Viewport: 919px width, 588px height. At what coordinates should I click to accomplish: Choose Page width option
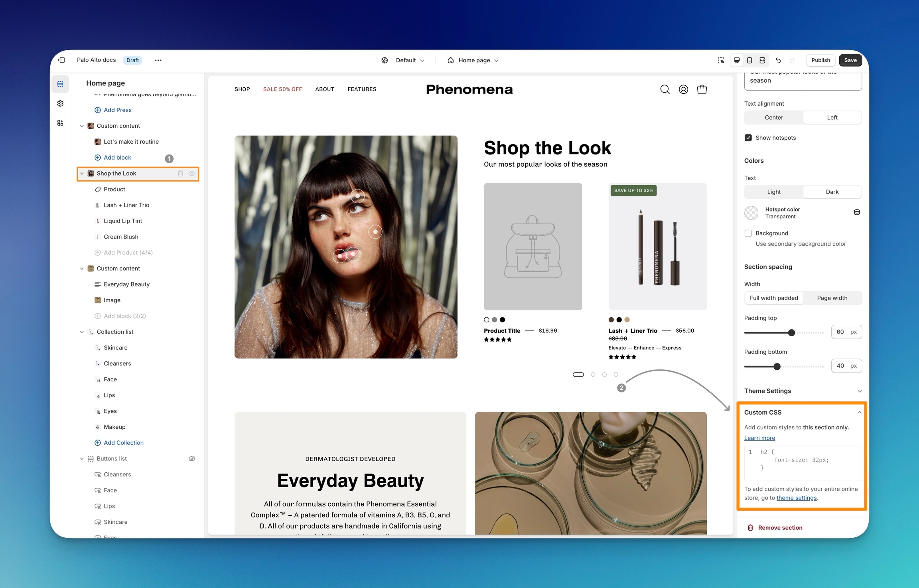click(832, 298)
